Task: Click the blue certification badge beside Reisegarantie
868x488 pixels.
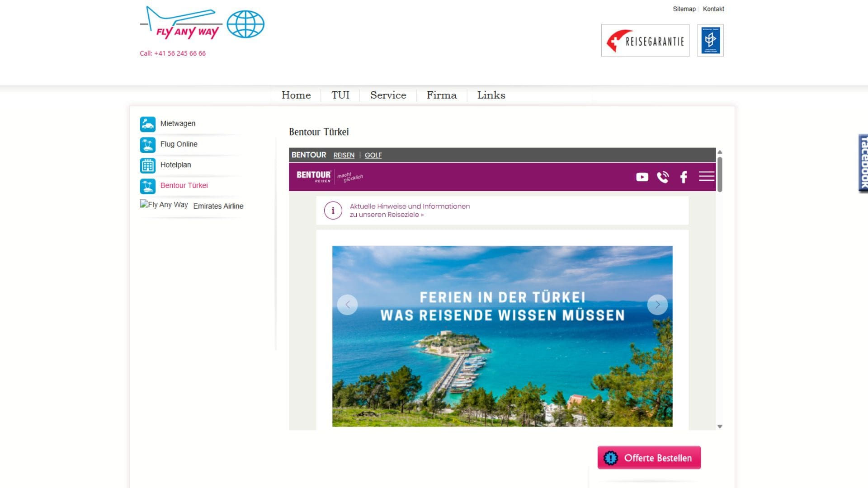Action: click(710, 41)
